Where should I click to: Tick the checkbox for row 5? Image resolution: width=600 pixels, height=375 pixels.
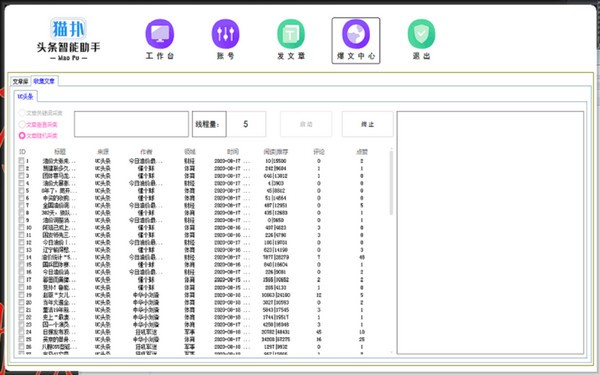click(21, 191)
